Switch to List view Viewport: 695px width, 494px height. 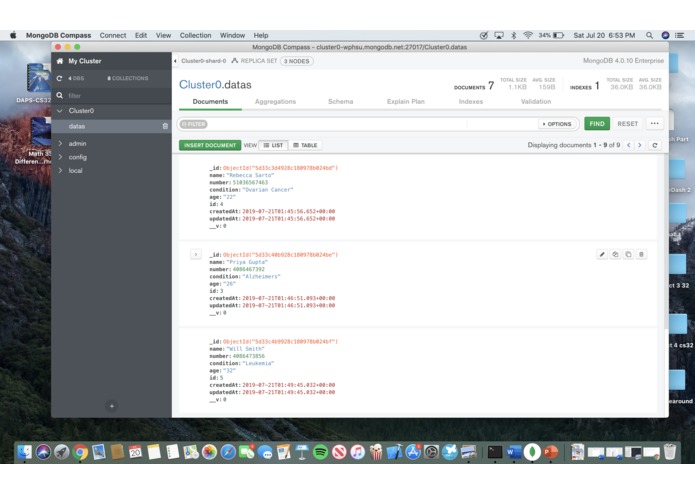click(x=273, y=145)
